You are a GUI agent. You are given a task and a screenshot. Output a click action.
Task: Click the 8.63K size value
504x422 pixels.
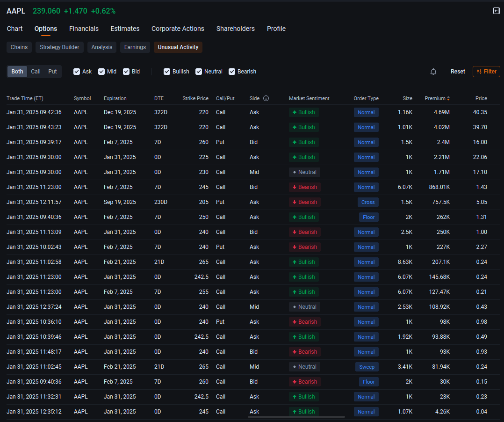[x=405, y=262]
